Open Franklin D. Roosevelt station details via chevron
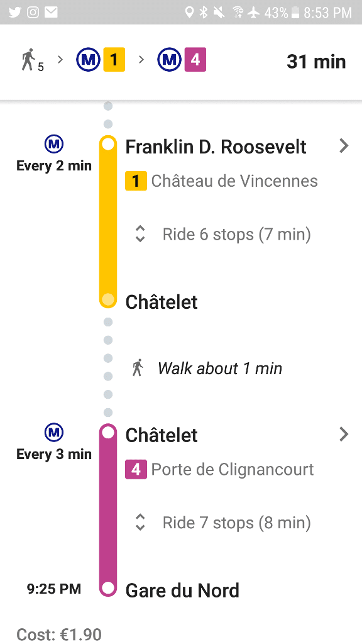Viewport: 362px width, 644px height. click(343, 145)
